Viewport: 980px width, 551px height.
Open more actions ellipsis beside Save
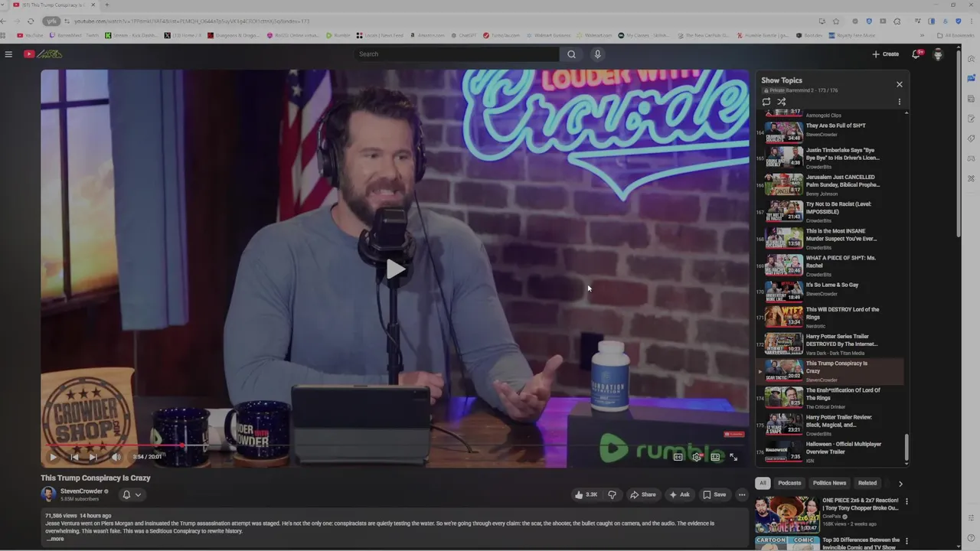coord(741,494)
